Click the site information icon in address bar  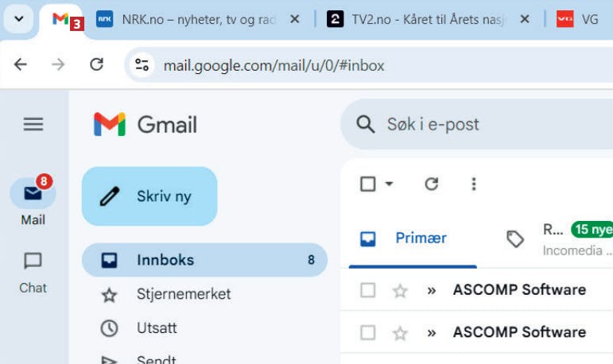142,64
